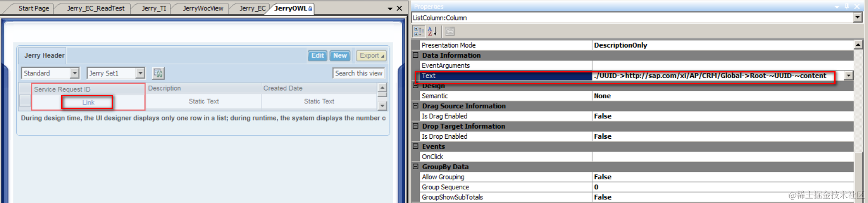
Task: Select the JerryOWL tab
Action: pyautogui.click(x=292, y=8)
